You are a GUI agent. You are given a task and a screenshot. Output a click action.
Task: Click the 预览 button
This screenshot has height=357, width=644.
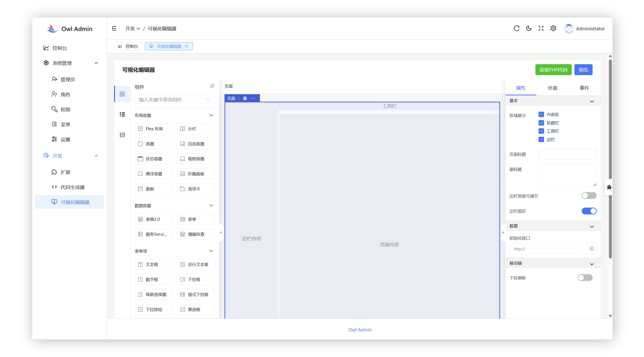583,70
